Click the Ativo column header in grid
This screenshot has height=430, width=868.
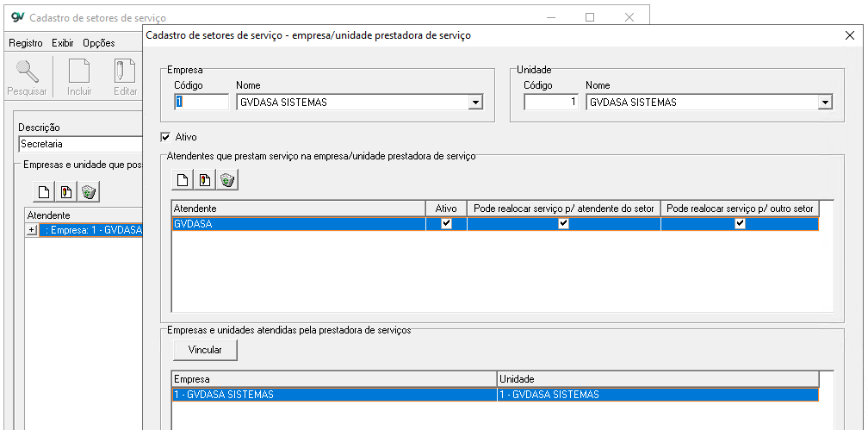tap(446, 209)
